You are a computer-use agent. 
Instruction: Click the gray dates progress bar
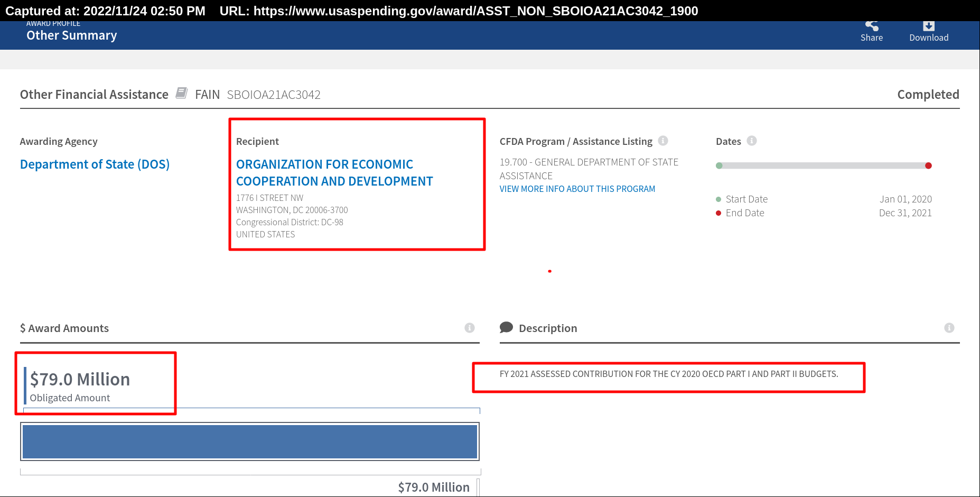(824, 165)
